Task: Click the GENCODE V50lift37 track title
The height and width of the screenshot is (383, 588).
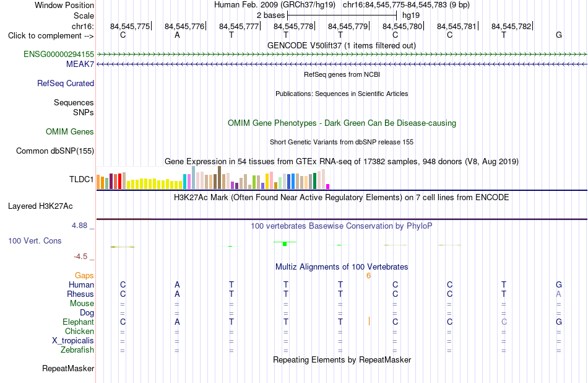Action: (342, 46)
